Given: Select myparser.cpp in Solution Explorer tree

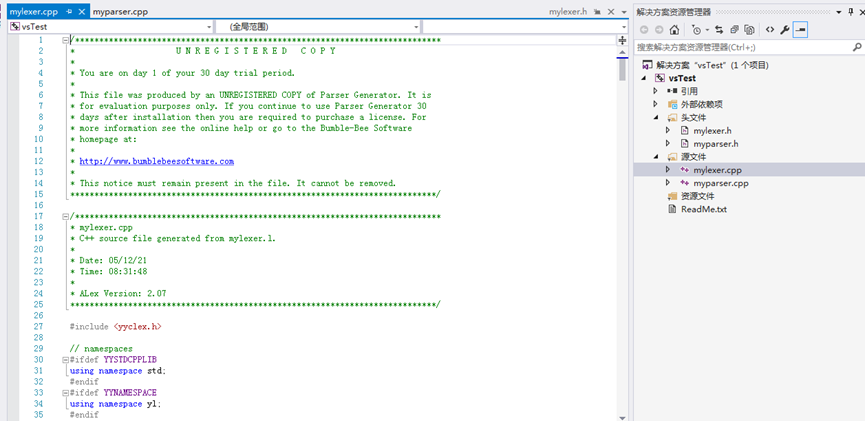Looking at the screenshot, I should pyautogui.click(x=720, y=183).
